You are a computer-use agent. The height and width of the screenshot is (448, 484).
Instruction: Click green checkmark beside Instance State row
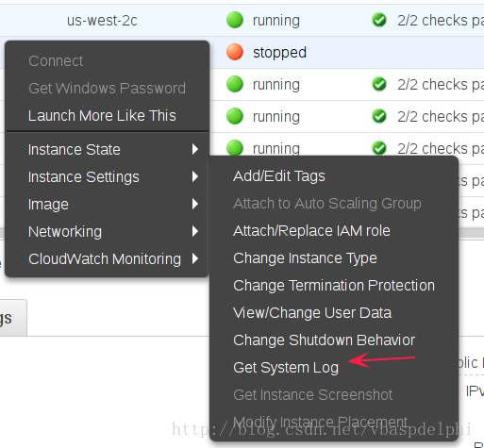(379, 148)
